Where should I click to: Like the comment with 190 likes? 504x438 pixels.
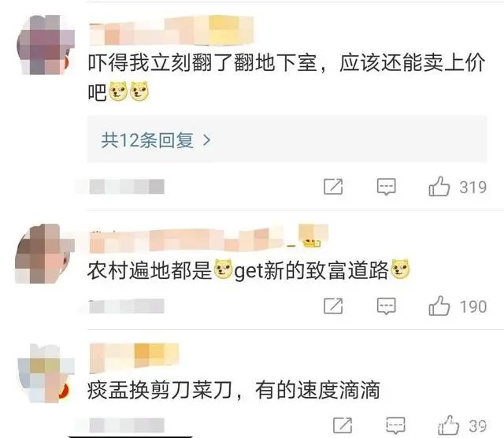coord(439,306)
